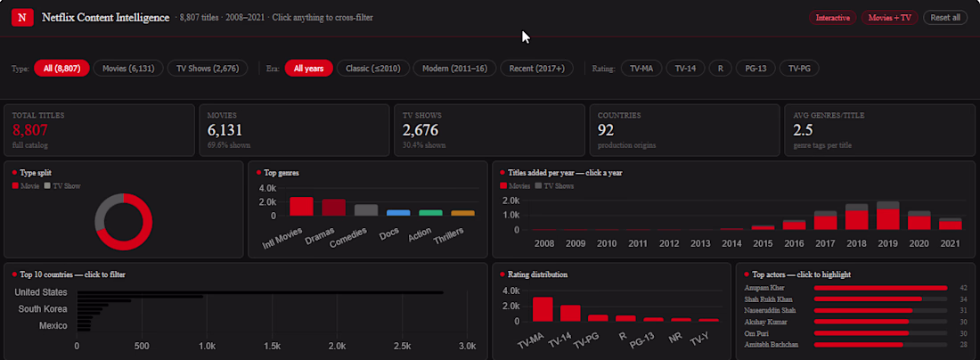This screenshot has height=360, width=980.
Task: Click the TV-14 bar in Rating distribution
Action: pyautogui.click(x=570, y=313)
